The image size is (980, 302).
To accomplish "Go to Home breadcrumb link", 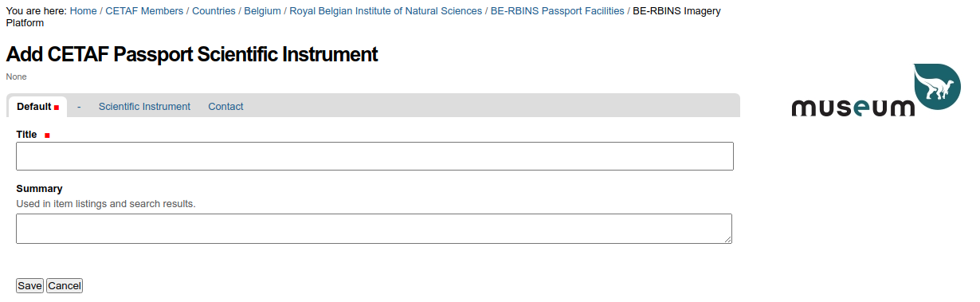I will click(84, 11).
